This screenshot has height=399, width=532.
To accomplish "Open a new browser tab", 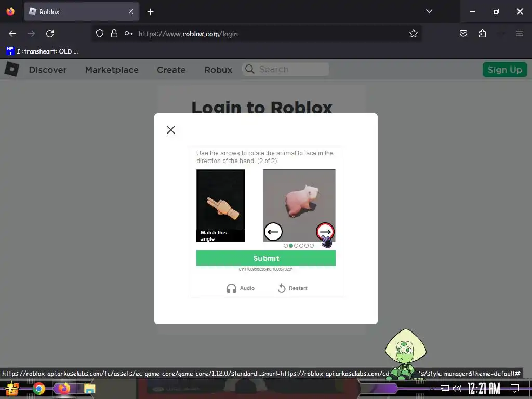I will [x=150, y=12].
